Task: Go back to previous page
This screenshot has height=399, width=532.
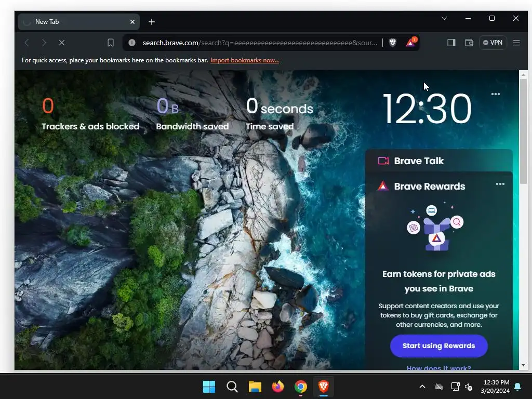Action: click(26, 43)
